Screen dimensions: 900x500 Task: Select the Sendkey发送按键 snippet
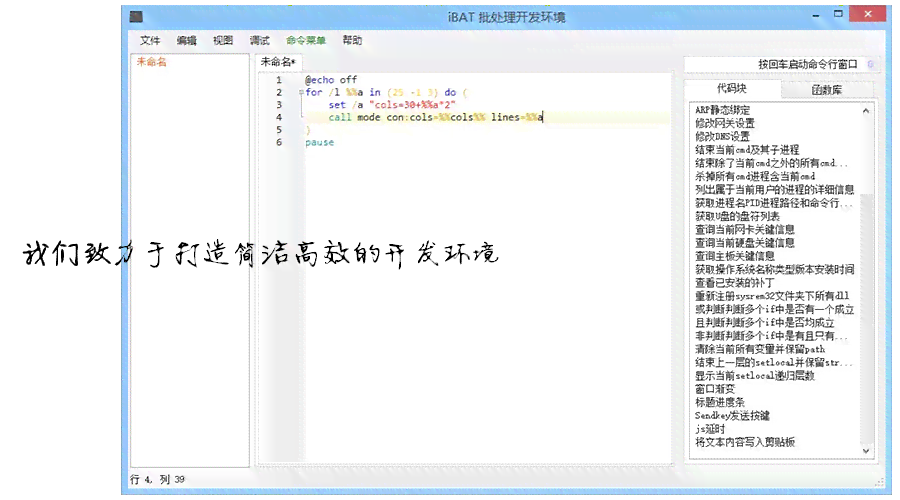pos(732,416)
